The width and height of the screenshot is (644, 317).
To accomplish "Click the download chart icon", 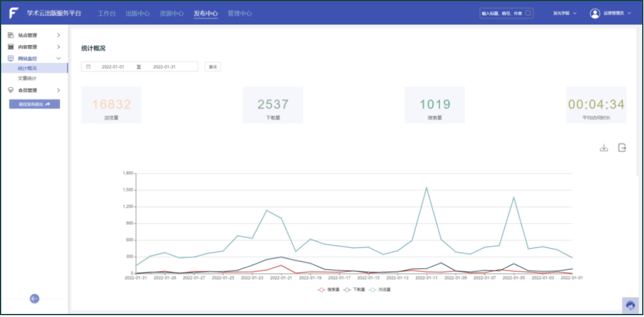I will point(604,148).
